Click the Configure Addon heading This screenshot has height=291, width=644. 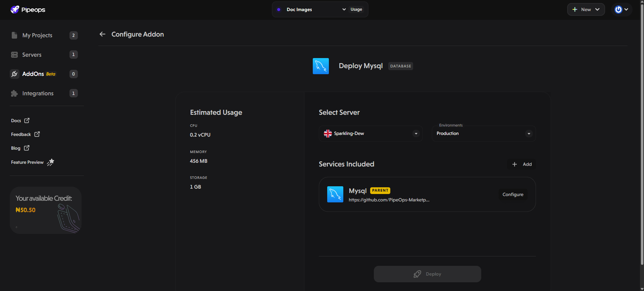(138, 34)
